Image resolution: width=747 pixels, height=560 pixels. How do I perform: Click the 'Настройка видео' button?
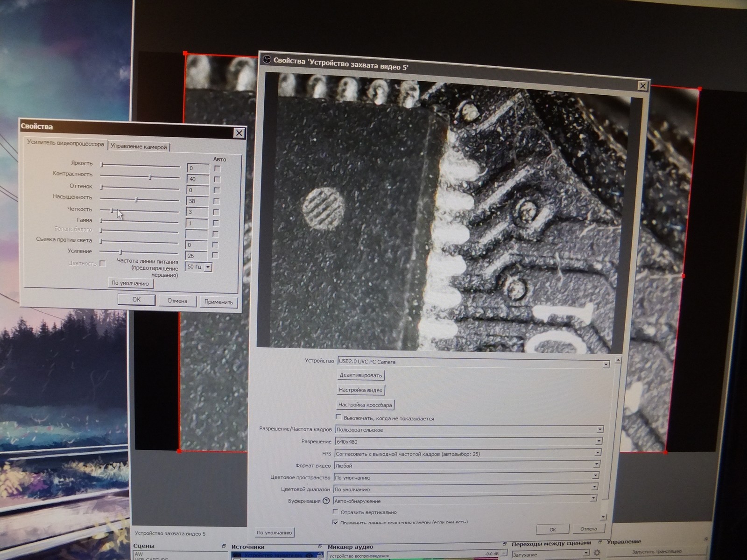pyautogui.click(x=360, y=390)
